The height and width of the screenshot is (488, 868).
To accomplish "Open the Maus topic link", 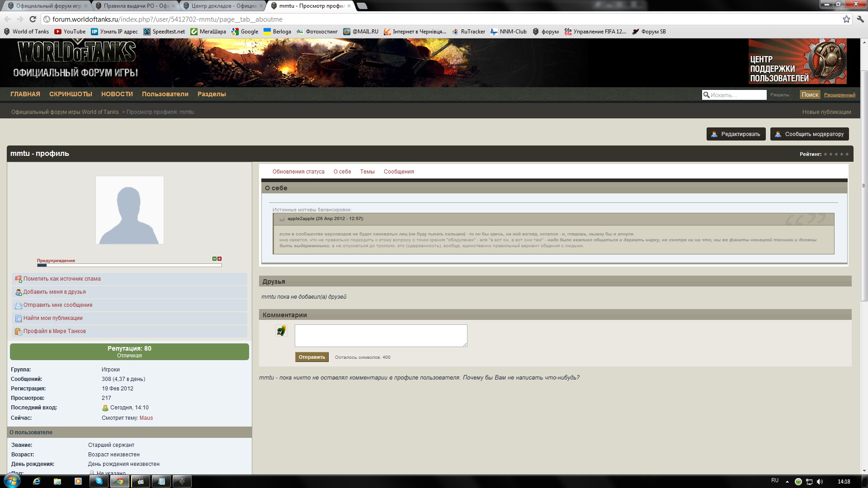I will (146, 418).
